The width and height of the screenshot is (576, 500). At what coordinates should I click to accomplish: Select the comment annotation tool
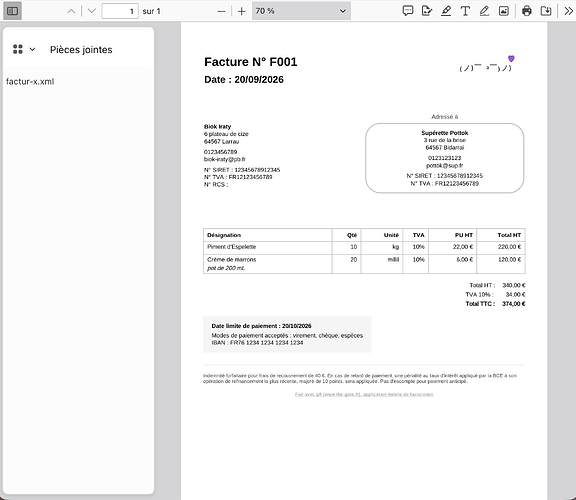tap(408, 11)
